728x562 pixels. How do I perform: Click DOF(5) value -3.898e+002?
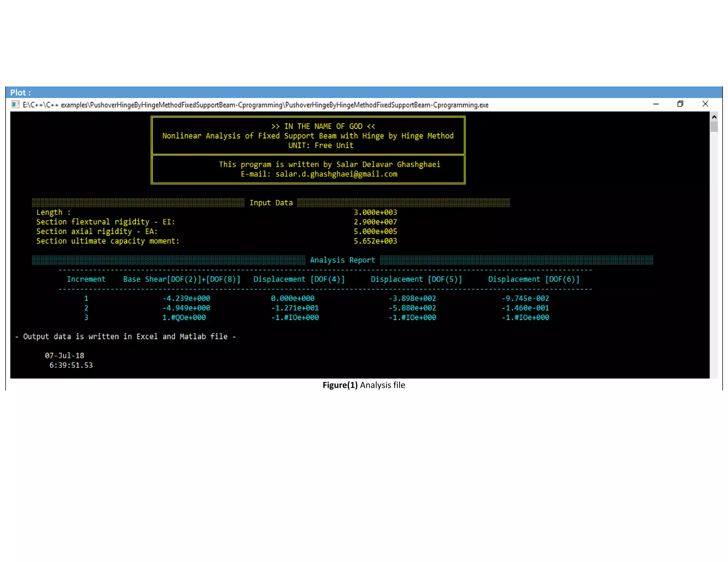click(x=412, y=298)
